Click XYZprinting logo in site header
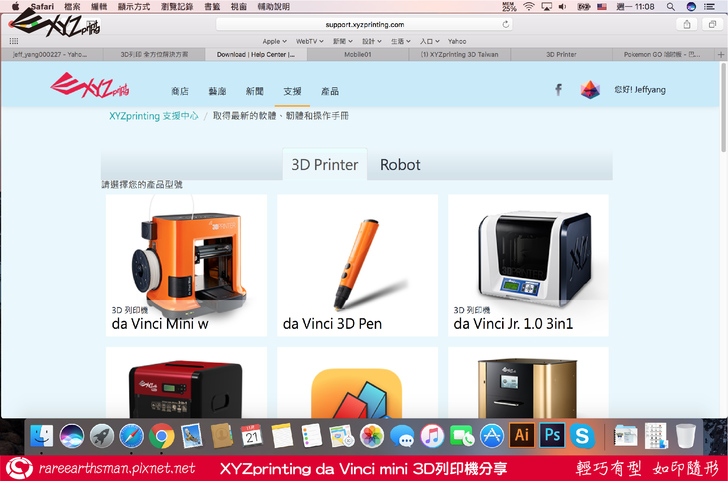This screenshot has height=481, width=728. click(x=90, y=85)
